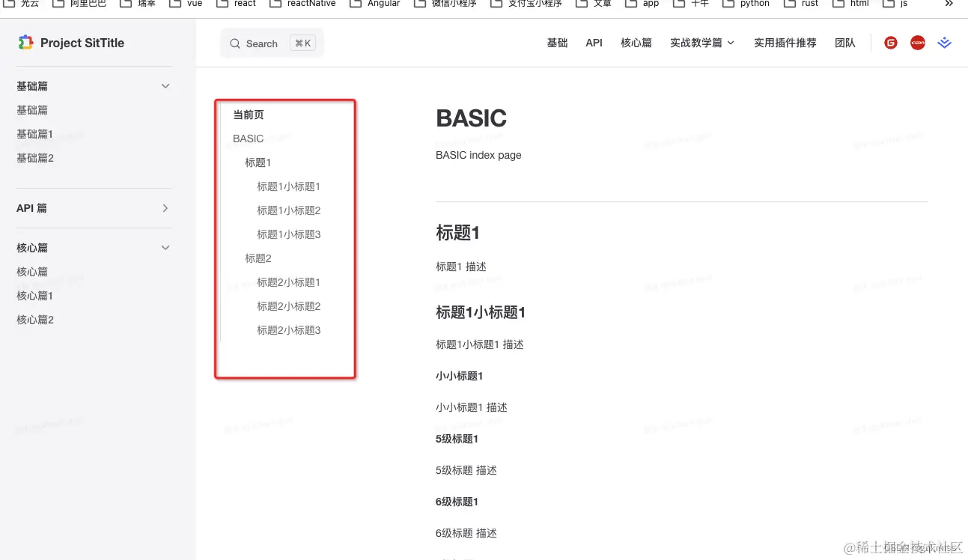Click the 标题1小标题1 heading in the article
This screenshot has width=968, height=560.
coord(481,312)
